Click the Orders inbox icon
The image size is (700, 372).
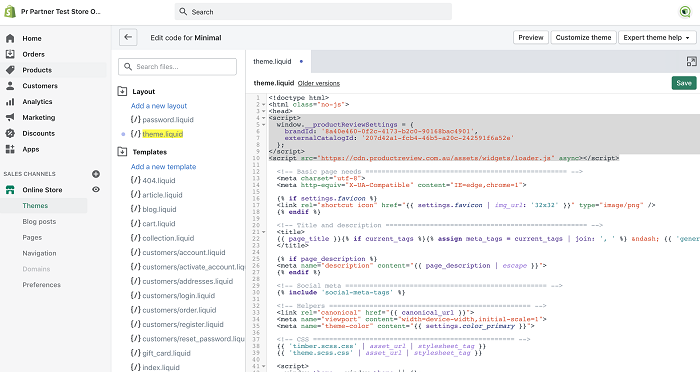(x=10, y=54)
